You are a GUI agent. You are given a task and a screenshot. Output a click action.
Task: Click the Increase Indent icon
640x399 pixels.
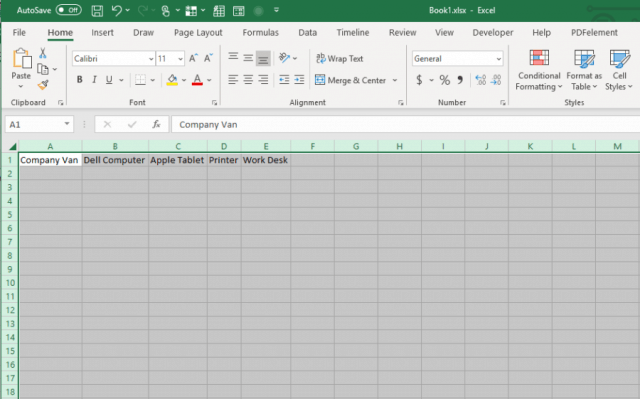tap(299, 80)
